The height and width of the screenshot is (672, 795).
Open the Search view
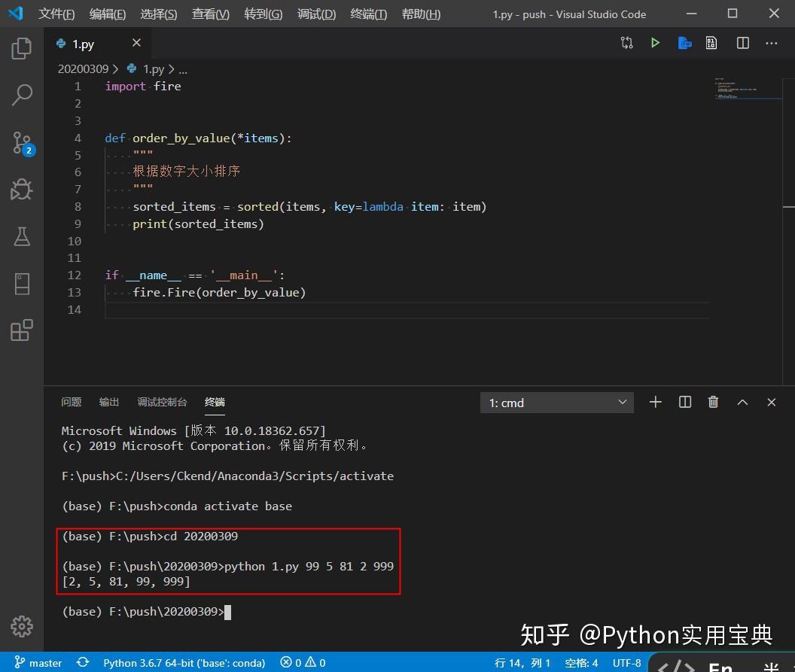click(x=21, y=95)
